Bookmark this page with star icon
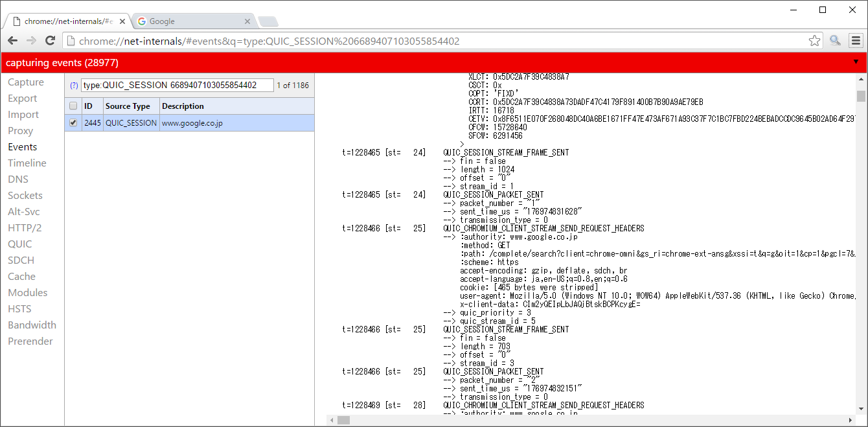This screenshot has width=868, height=427. pos(814,41)
